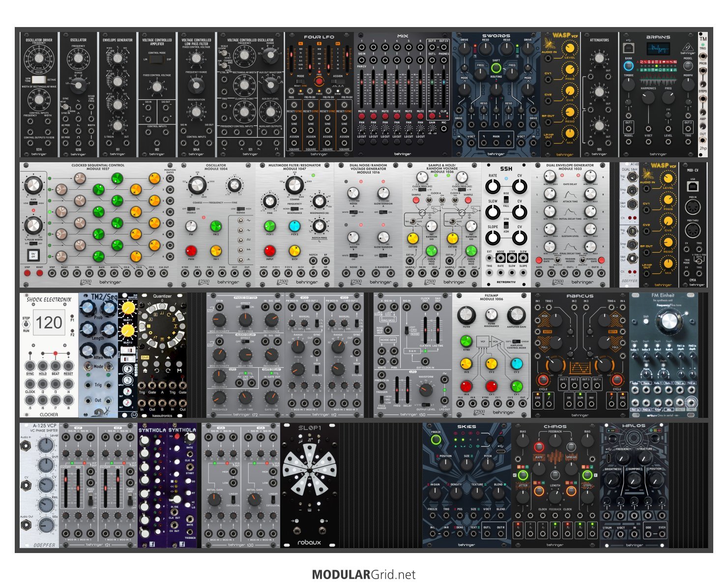Mute channel 6 on the MIX module
The image size is (728, 585).
tap(420, 117)
